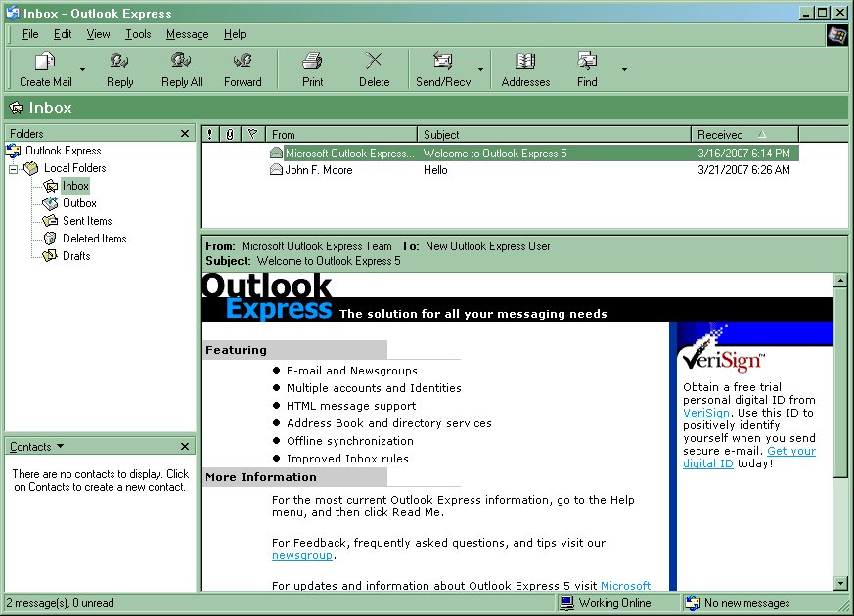
Task: Close the Folders pane
Action: tap(185, 134)
